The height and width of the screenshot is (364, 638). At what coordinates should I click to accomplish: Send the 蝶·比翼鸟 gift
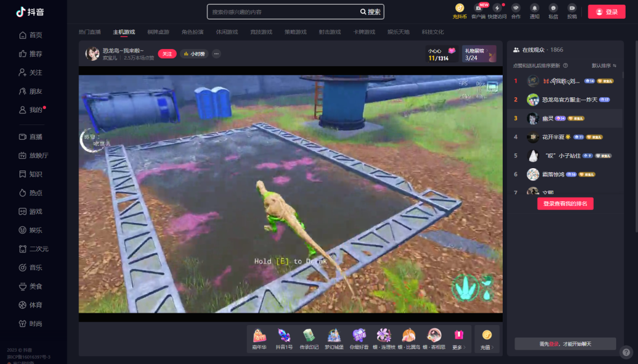pos(409,339)
